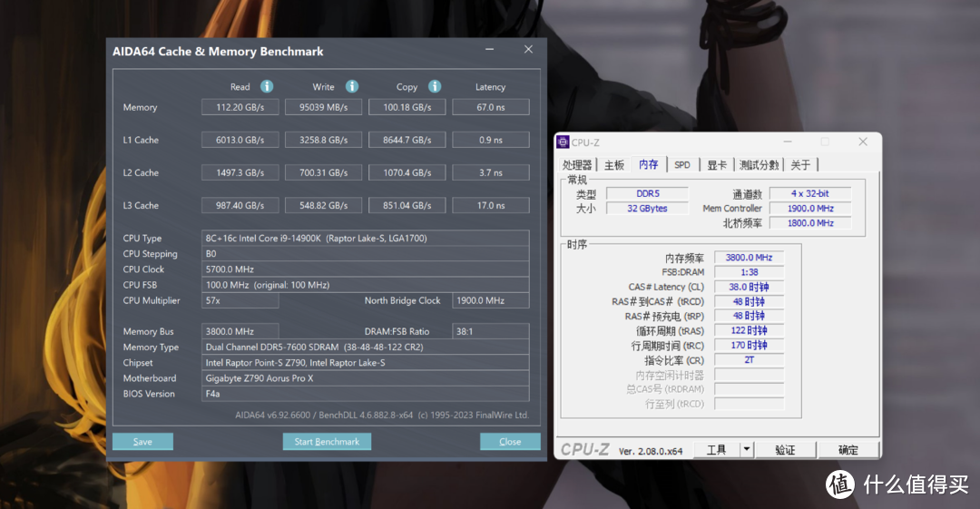Click 循环周期 tRAS 122 时钟 value
This screenshot has height=509, width=980.
click(749, 330)
